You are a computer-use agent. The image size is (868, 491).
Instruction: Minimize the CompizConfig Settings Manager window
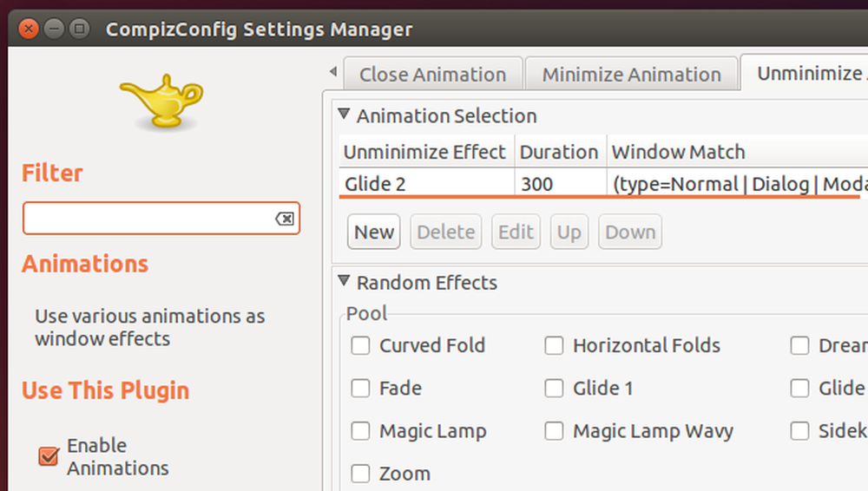click(x=54, y=29)
